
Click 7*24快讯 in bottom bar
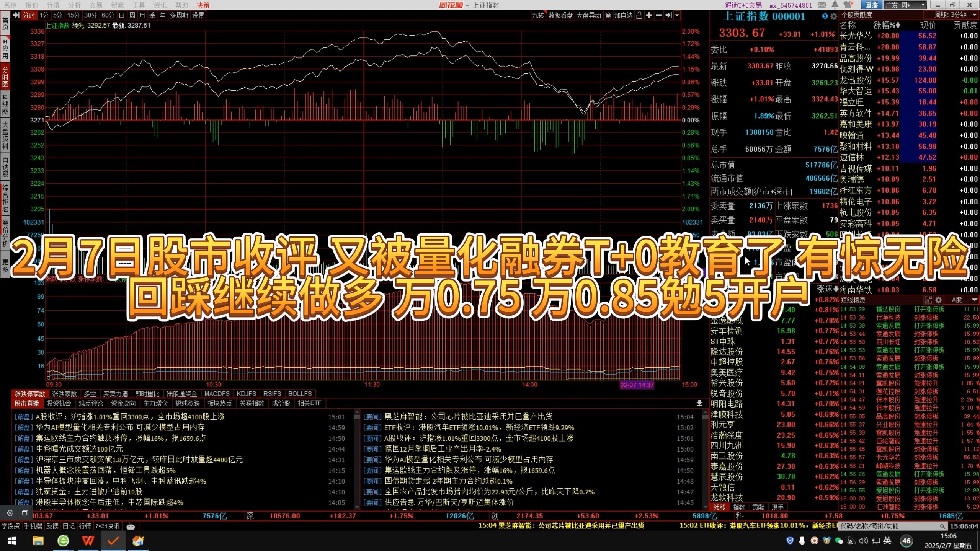pyautogui.click(x=107, y=526)
